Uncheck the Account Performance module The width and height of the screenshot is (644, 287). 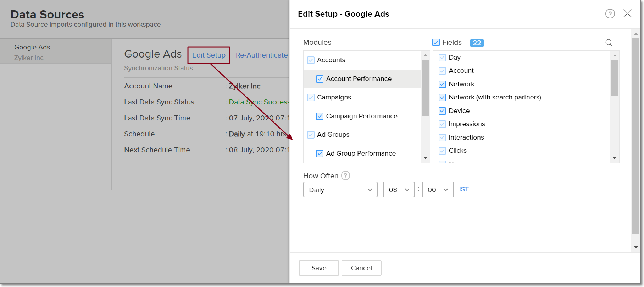tap(320, 79)
